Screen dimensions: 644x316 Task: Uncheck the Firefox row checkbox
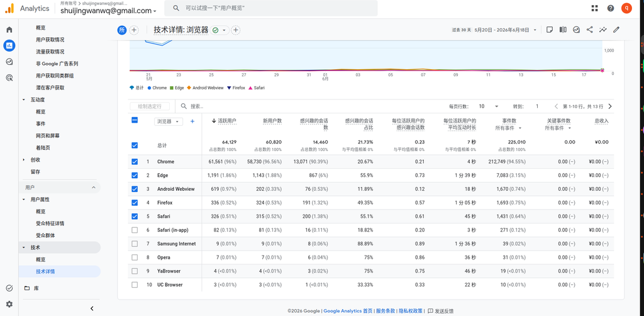[x=135, y=203]
